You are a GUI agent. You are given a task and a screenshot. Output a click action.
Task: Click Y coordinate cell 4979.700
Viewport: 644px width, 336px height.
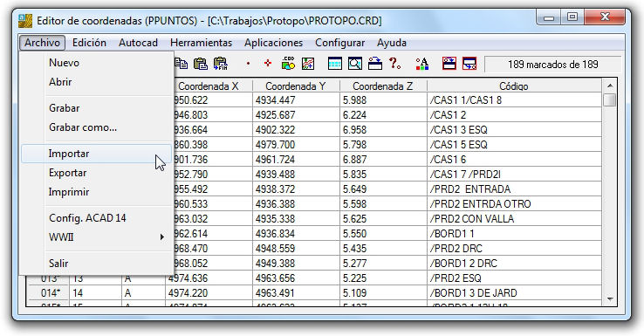click(x=296, y=145)
